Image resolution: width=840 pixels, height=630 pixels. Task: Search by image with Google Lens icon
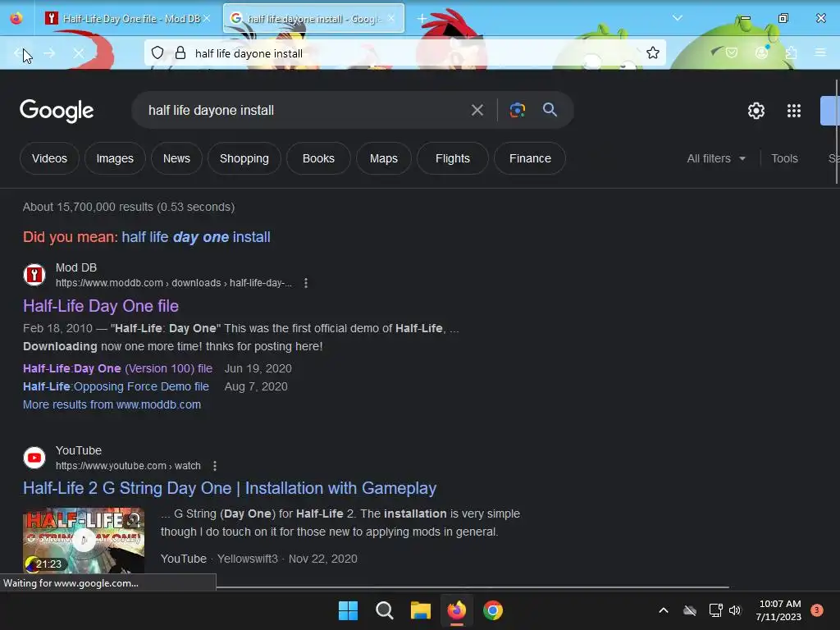[518, 111]
